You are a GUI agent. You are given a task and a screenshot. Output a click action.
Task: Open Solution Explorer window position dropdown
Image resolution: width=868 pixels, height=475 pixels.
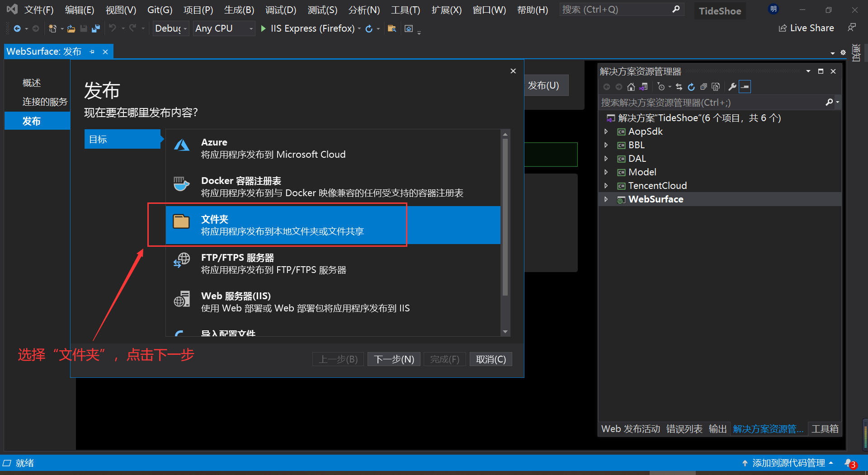click(808, 71)
